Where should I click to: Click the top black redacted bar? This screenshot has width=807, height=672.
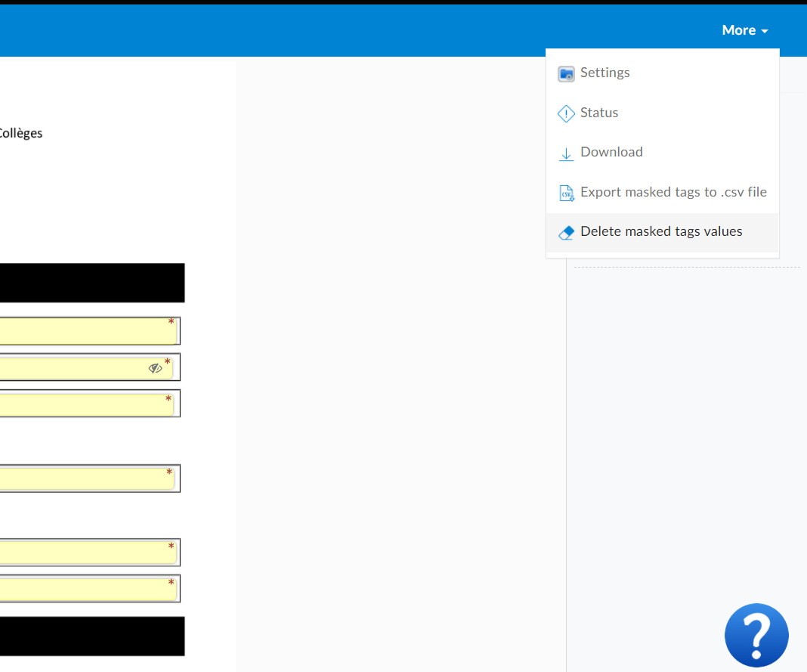coord(91,282)
